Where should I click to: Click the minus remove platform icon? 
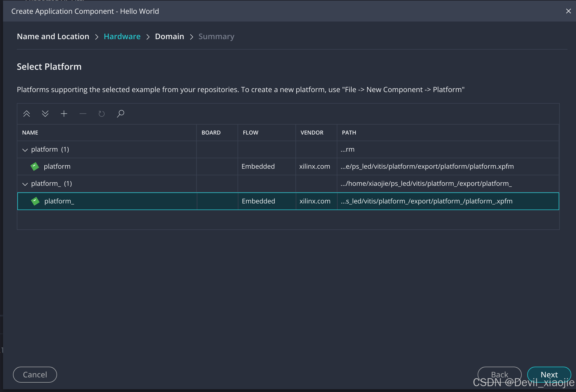coord(83,114)
